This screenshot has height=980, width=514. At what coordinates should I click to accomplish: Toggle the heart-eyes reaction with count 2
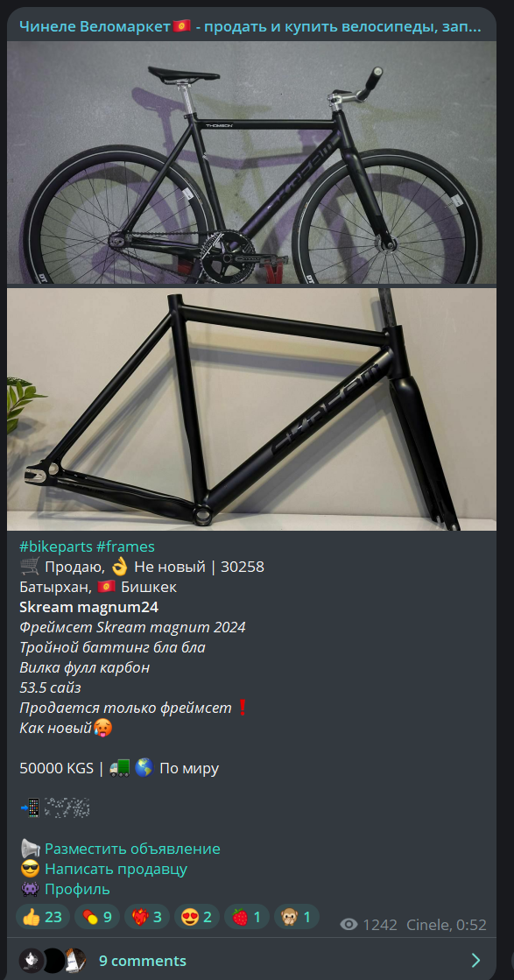pyautogui.click(x=197, y=917)
